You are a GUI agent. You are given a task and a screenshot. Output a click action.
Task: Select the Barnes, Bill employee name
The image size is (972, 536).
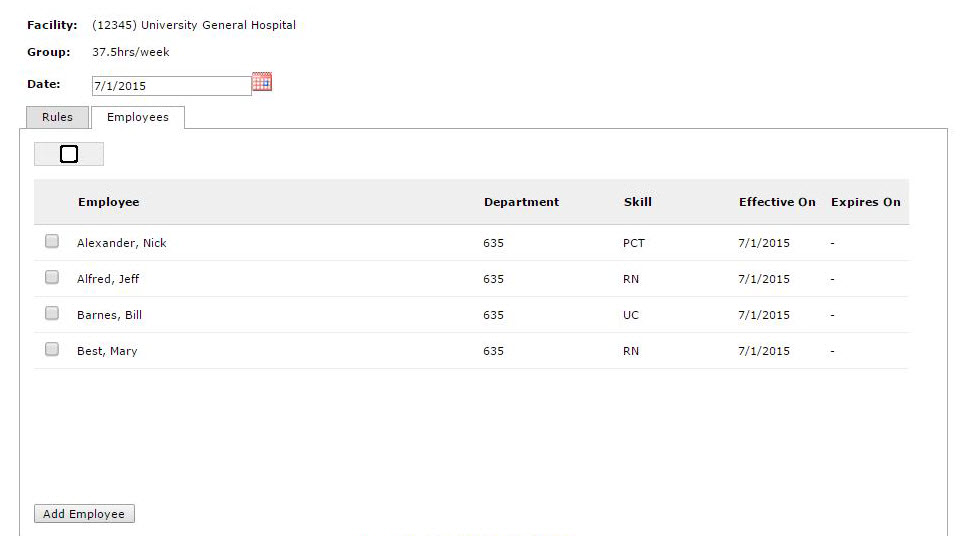point(109,315)
